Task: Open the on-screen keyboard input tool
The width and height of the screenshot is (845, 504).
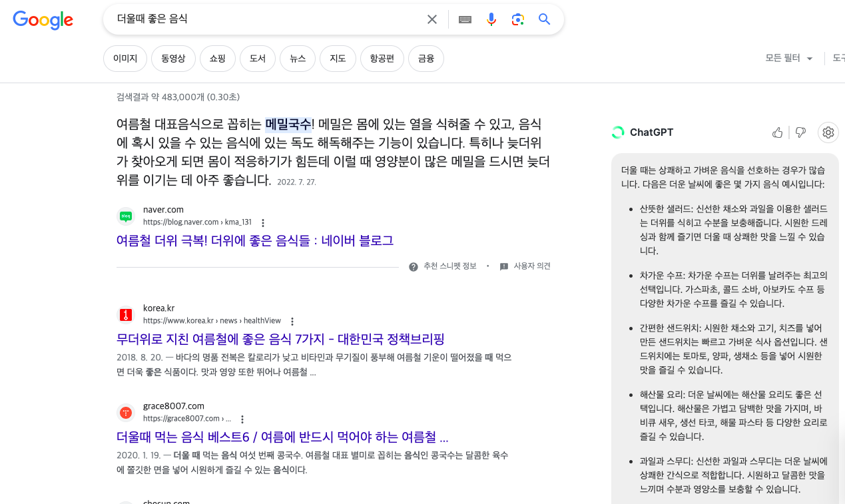Action: tap(465, 19)
